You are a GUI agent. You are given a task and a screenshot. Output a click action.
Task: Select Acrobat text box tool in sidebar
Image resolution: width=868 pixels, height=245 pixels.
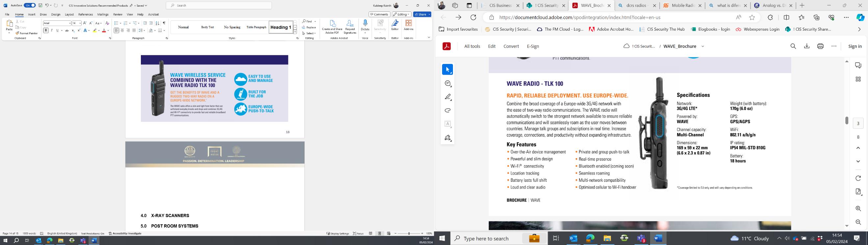[x=447, y=124]
